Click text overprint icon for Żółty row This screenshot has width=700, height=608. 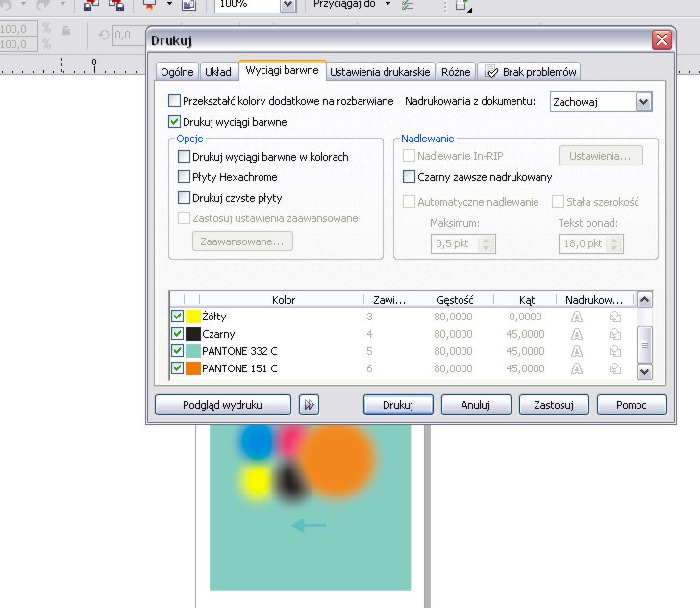(x=576, y=317)
